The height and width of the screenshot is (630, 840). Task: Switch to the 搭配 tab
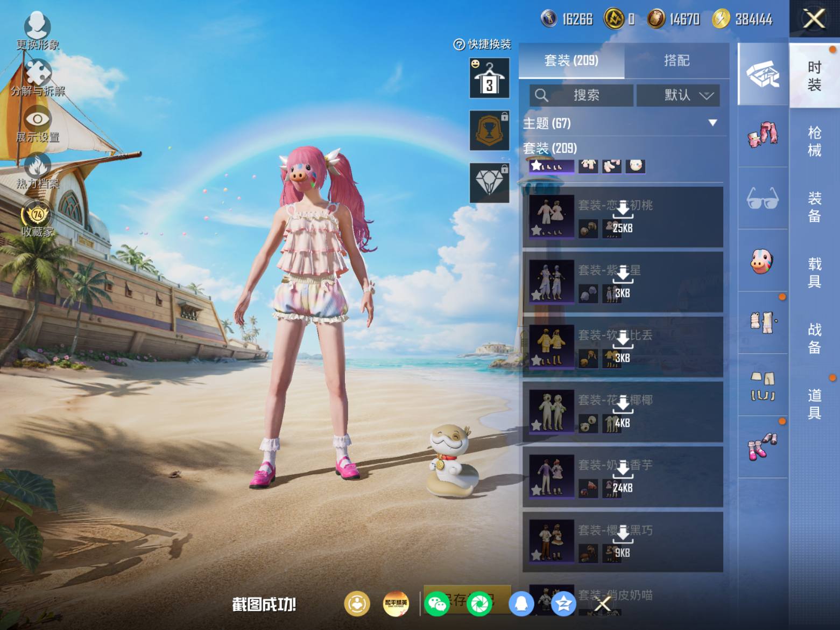tap(676, 60)
